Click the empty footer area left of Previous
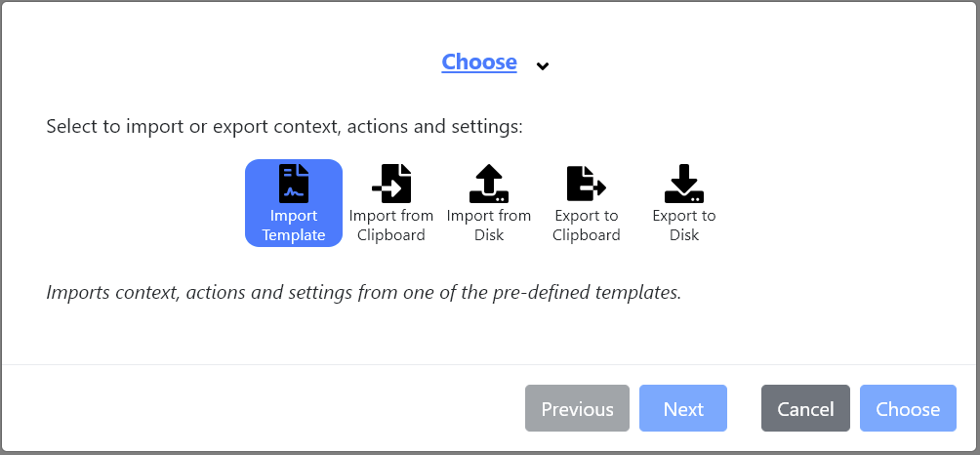 [x=264, y=408]
